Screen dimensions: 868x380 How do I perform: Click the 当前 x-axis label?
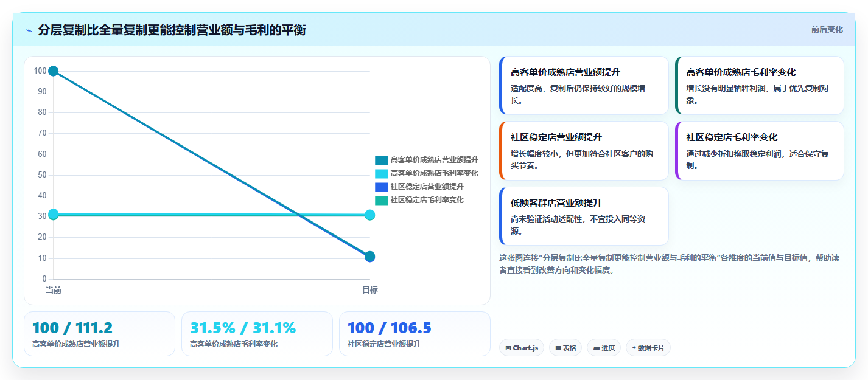point(53,290)
